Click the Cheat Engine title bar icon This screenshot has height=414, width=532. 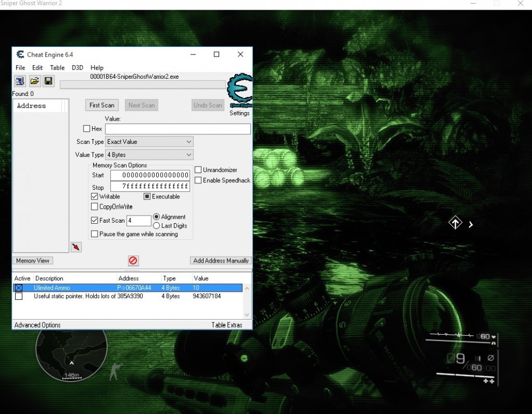tap(20, 54)
